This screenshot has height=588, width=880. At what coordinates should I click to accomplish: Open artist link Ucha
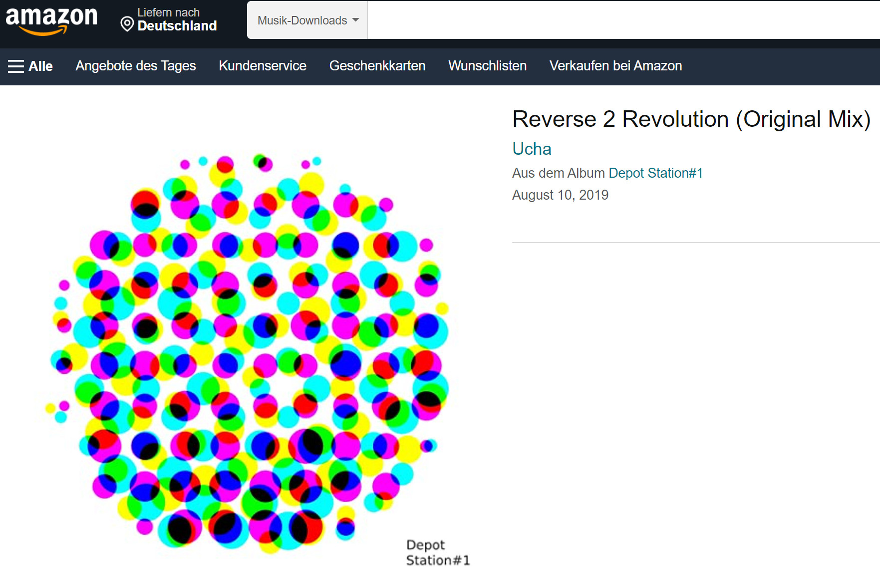[x=532, y=149]
